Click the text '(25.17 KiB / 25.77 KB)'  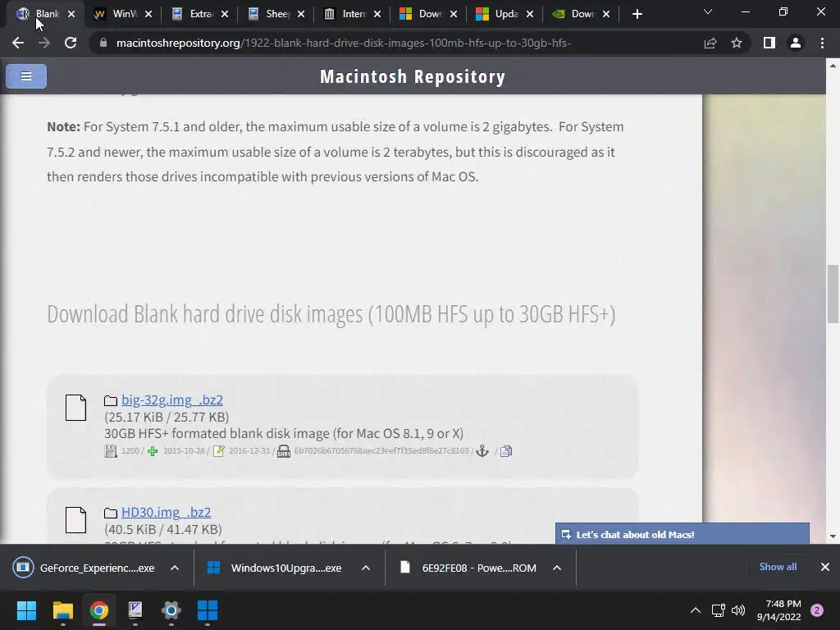(167, 417)
